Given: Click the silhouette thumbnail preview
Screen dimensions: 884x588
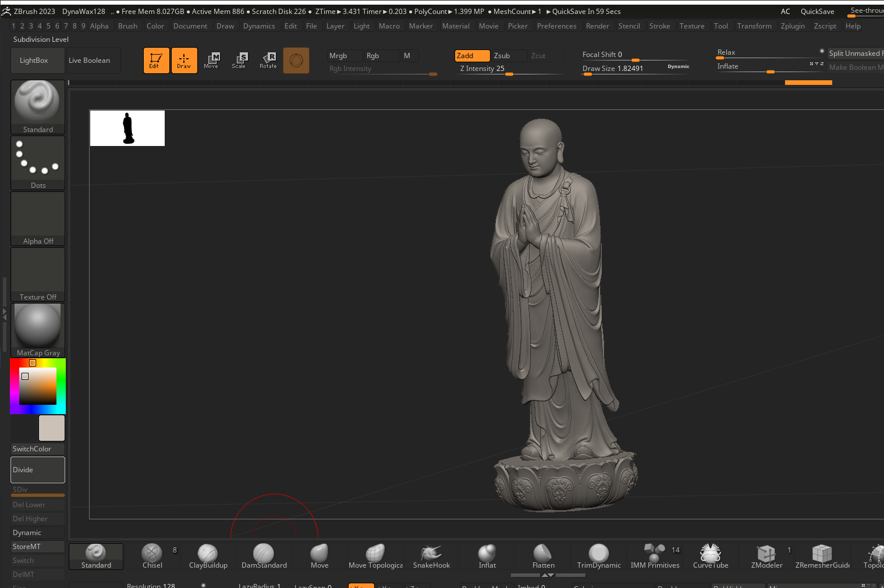Looking at the screenshot, I should click(x=127, y=128).
